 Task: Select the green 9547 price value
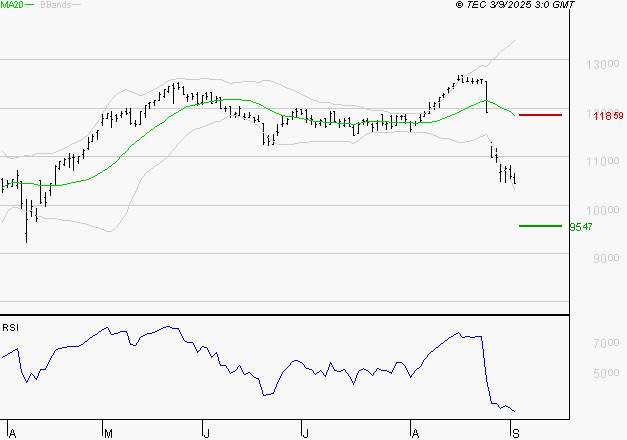[581, 227]
